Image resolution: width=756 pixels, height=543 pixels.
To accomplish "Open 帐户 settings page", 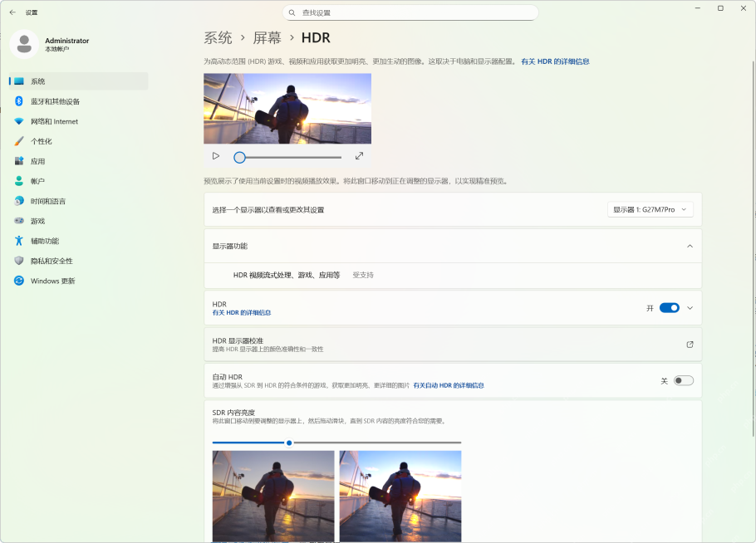I will pyautogui.click(x=79, y=181).
